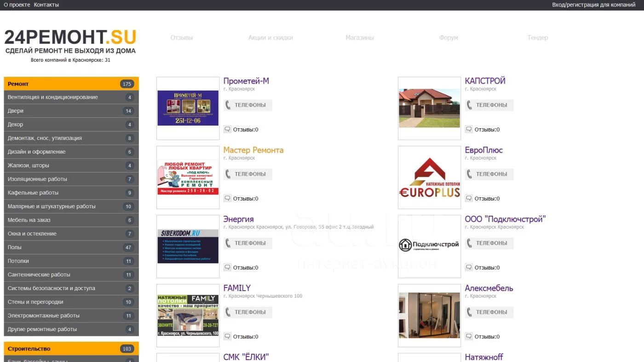Open Сантехнические работы category
Screen dimensions: 644x362
click(71, 275)
